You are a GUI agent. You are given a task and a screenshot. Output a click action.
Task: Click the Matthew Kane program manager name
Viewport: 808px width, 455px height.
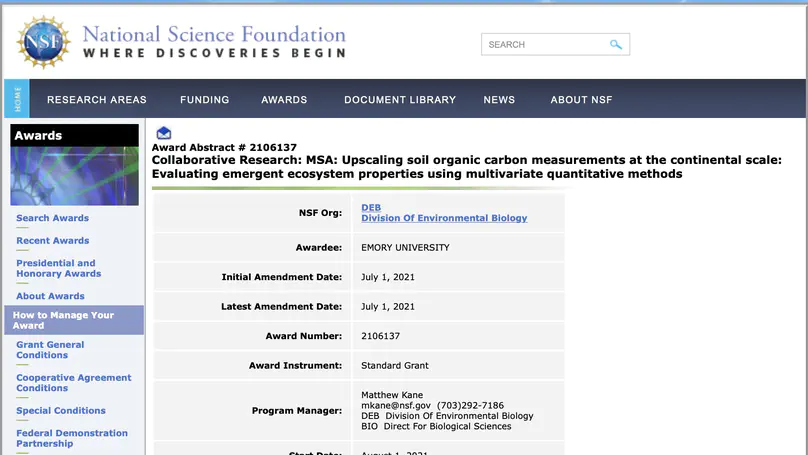(x=392, y=395)
